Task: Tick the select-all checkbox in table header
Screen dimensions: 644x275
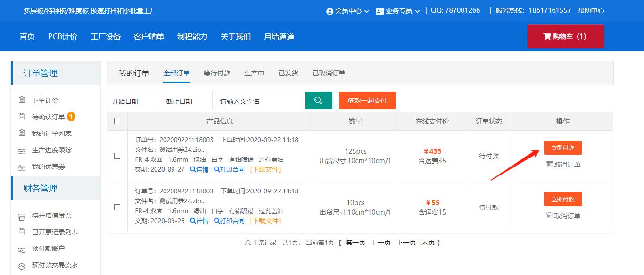Action: point(117,121)
